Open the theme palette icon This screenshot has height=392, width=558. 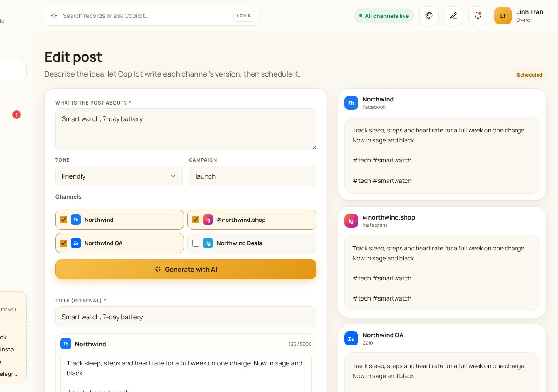429,16
